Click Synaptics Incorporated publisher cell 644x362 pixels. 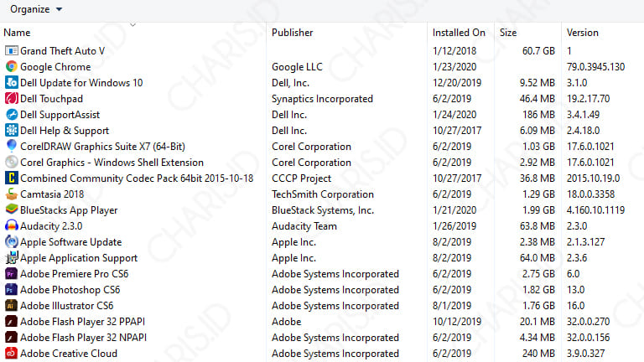coord(322,99)
